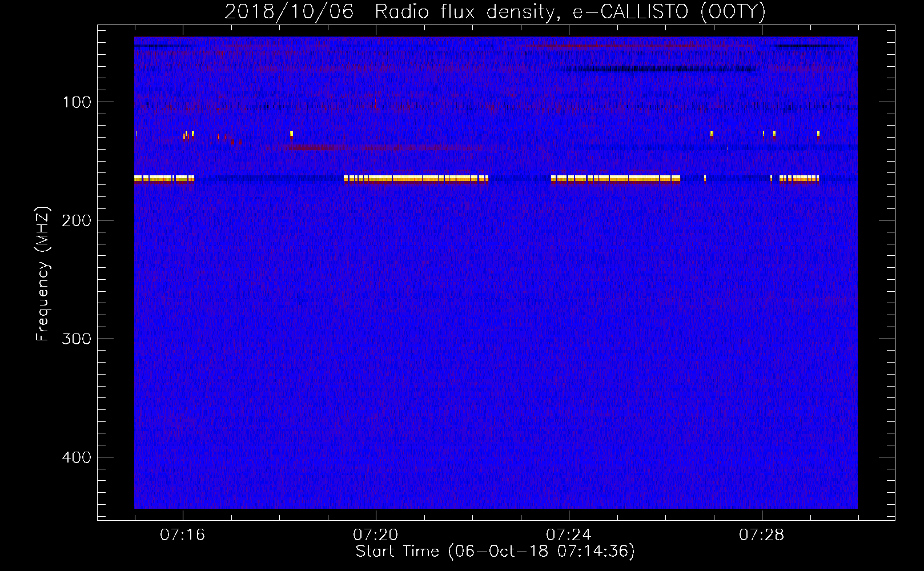Screen dimensions: 924x571
Task: Click the plot title '2018/10/06 Radio flux density, e-CALLISTO (OOTY)'
Action: (495, 11)
